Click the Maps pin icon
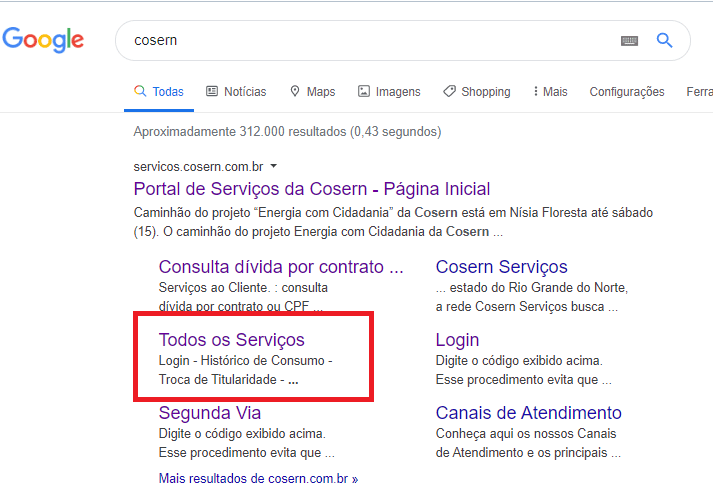 295,91
